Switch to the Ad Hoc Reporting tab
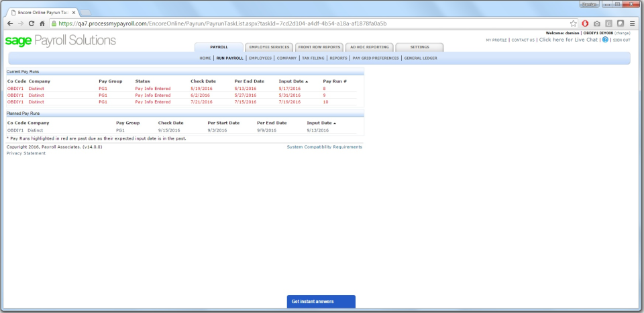Image resolution: width=644 pixels, height=313 pixels. 368,48
